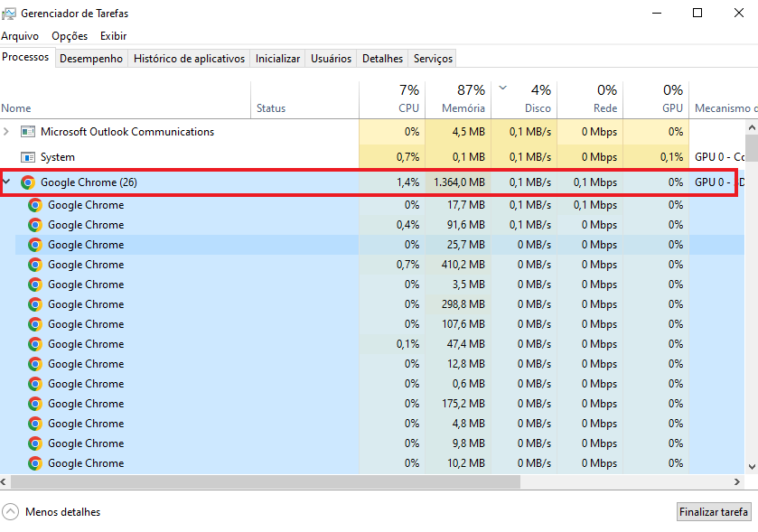Click the System process icon

(28, 157)
